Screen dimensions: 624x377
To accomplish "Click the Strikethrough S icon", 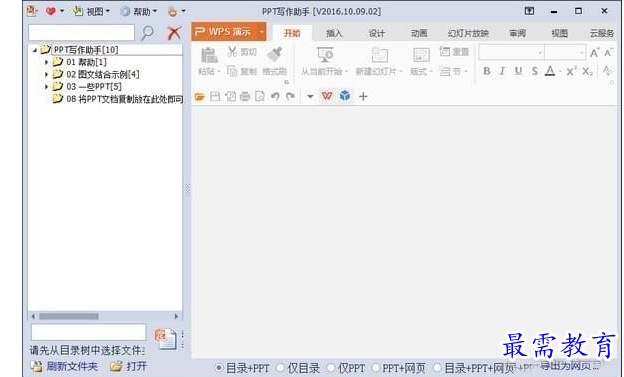I will click(x=534, y=71).
